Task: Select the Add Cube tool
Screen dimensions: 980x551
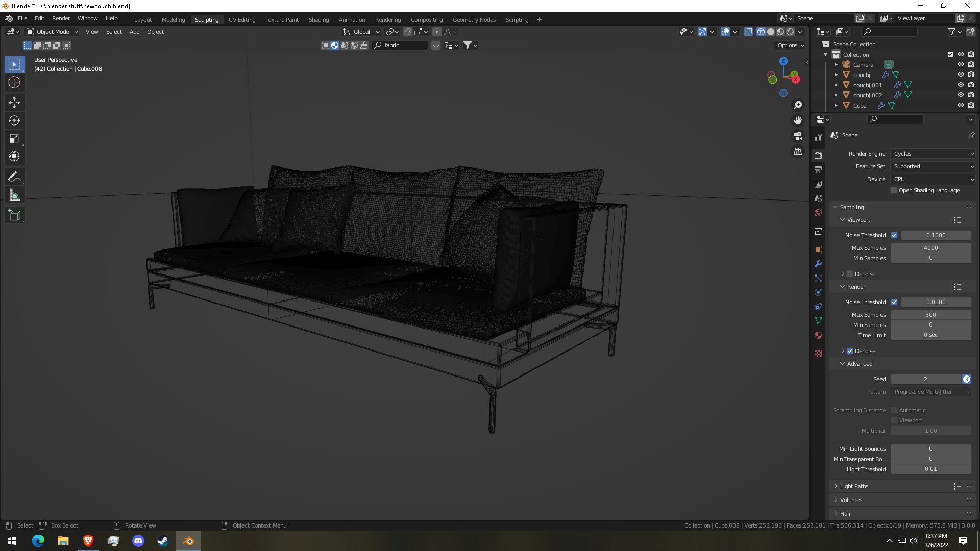Action: pyautogui.click(x=14, y=215)
